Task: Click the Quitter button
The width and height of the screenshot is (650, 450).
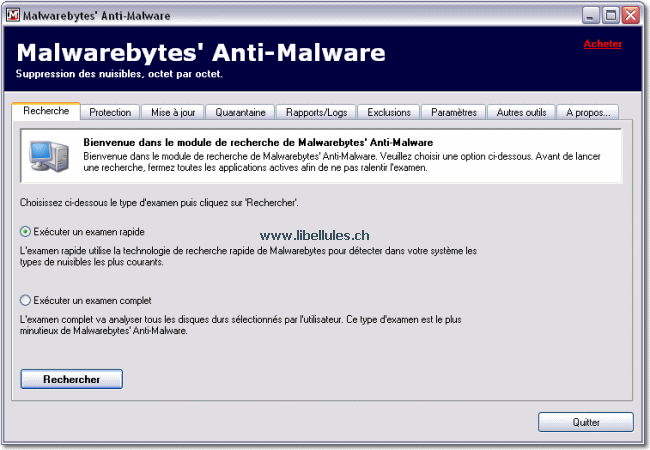Action: click(586, 422)
